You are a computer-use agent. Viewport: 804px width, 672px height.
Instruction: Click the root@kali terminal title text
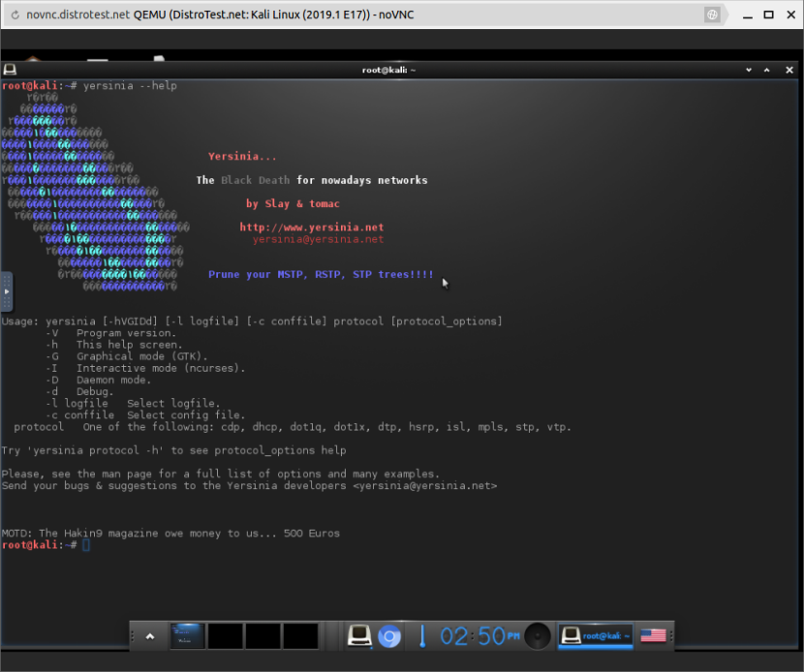387,70
